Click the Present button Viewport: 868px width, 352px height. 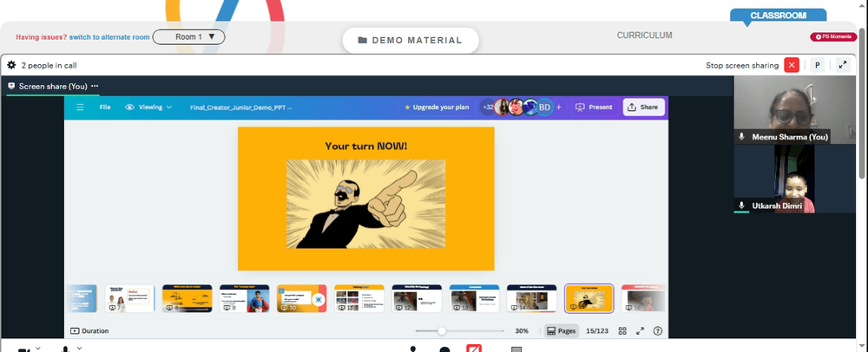click(594, 108)
